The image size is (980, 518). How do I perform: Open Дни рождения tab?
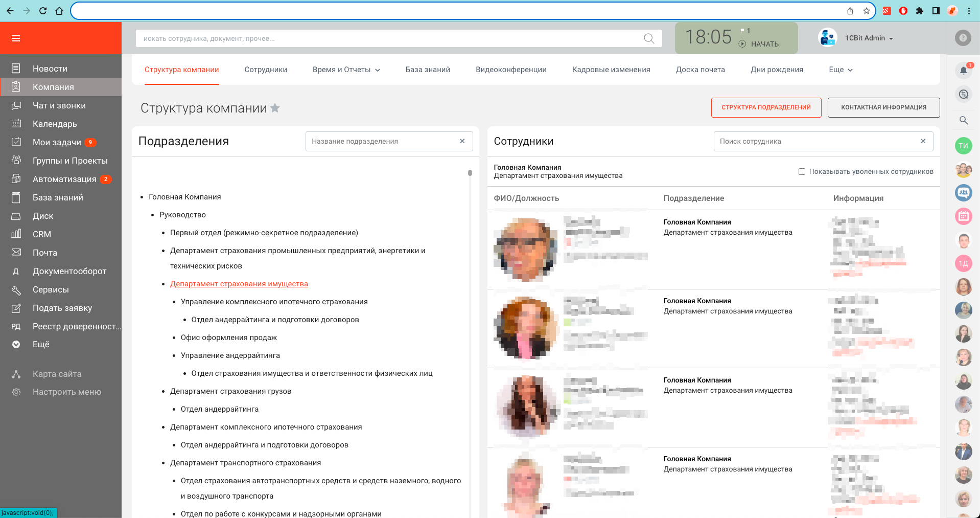(777, 70)
